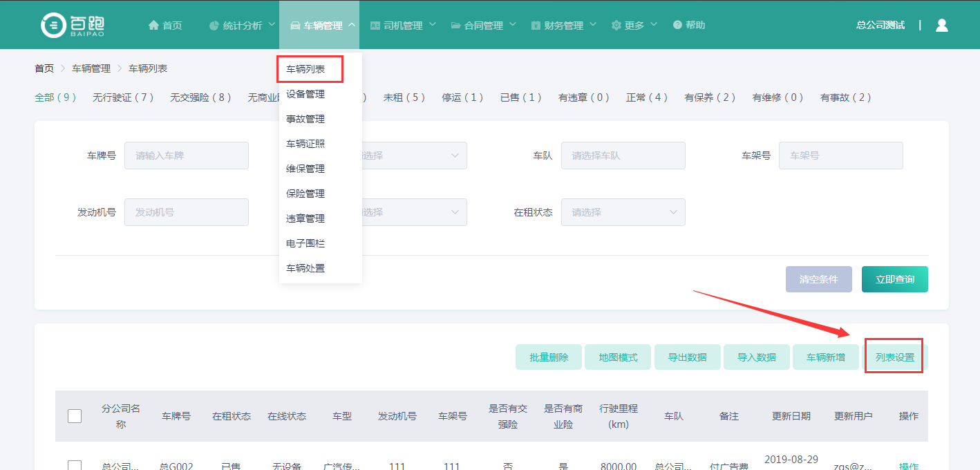This screenshot has height=470, width=980.
Task: Click the 列表设置 list settings button
Action: click(x=894, y=357)
